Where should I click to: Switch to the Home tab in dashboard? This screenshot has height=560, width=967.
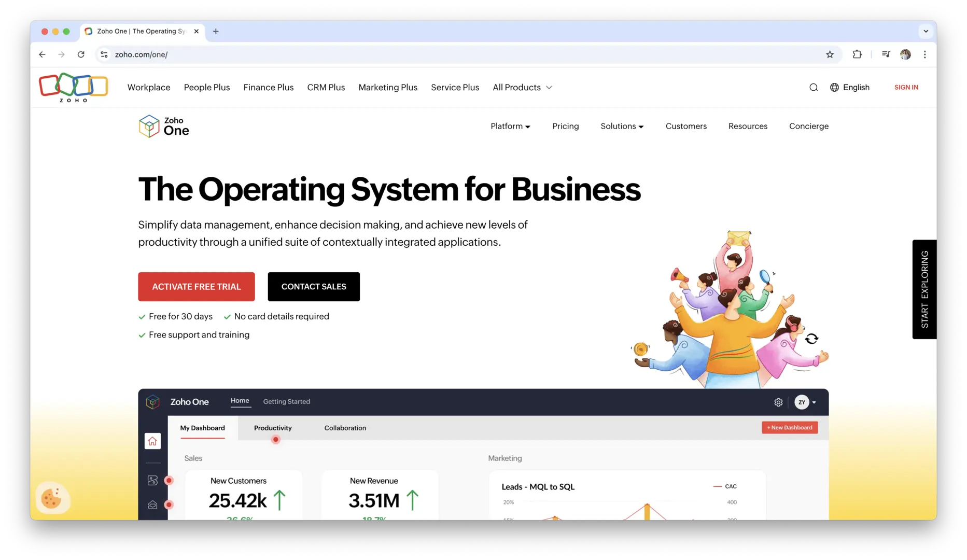click(240, 401)
